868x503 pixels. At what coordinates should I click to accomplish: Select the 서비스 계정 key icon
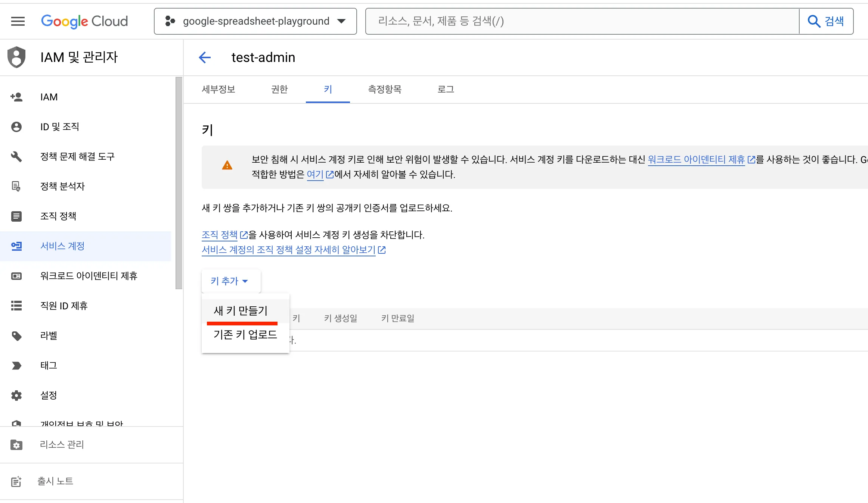16,246
